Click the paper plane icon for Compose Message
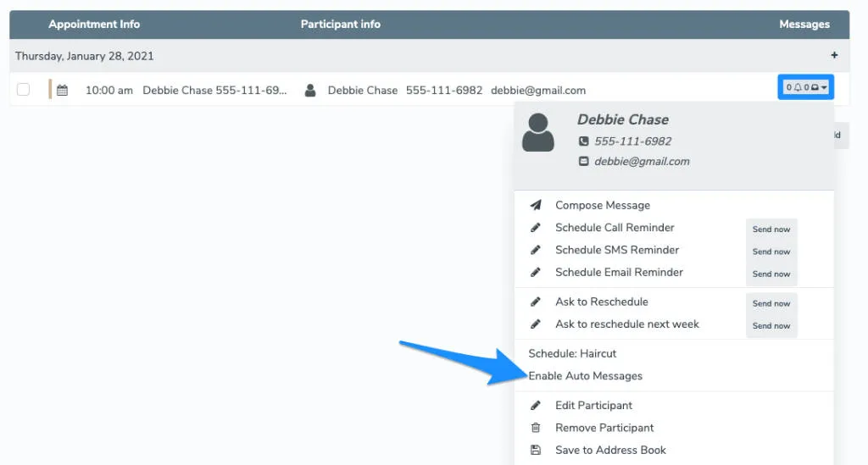The height and width of the screenshot is (465, 868). point(536,205)
